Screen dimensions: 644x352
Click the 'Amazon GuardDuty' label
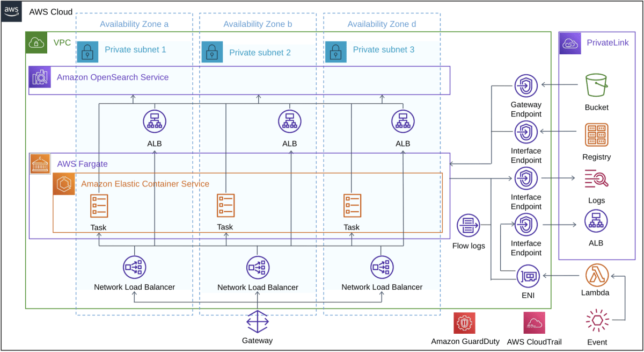[x=465, y=342]
